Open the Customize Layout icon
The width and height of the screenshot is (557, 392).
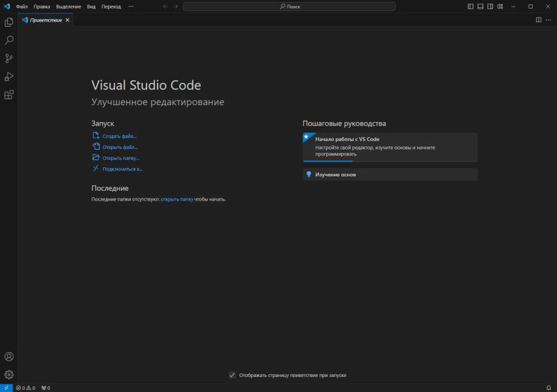coord(500,7)
